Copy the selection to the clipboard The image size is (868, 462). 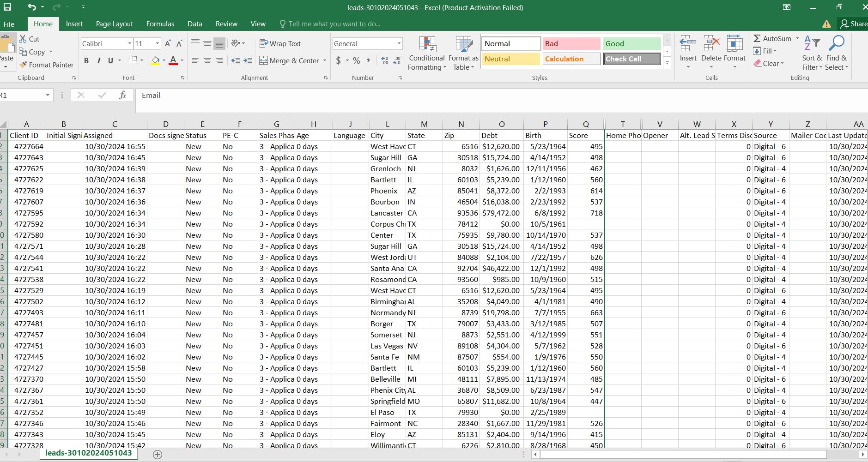pyautogui.click(x=32, y=52)
